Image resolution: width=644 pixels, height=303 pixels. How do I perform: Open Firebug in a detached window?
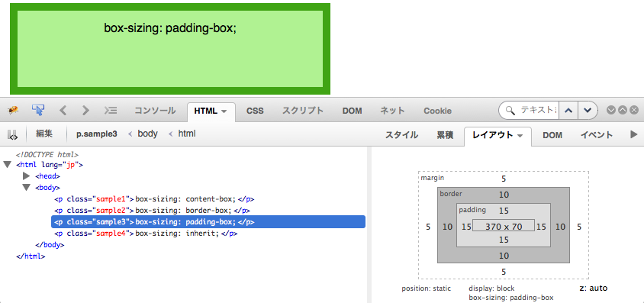[622, 110]
